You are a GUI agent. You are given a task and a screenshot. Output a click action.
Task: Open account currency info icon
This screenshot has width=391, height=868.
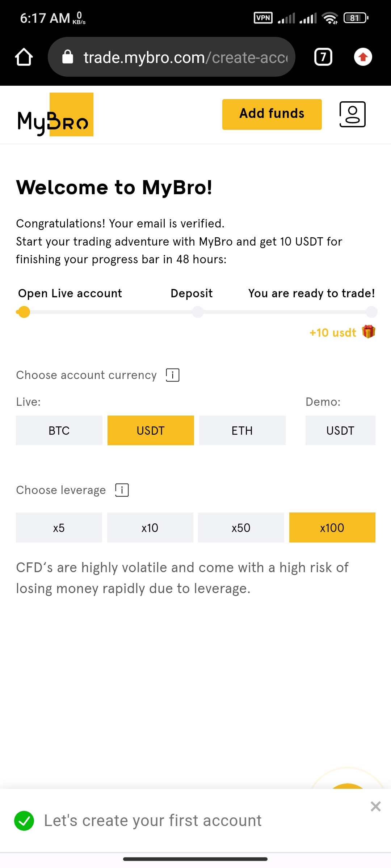pyautogui.click(x=173, y=375)
